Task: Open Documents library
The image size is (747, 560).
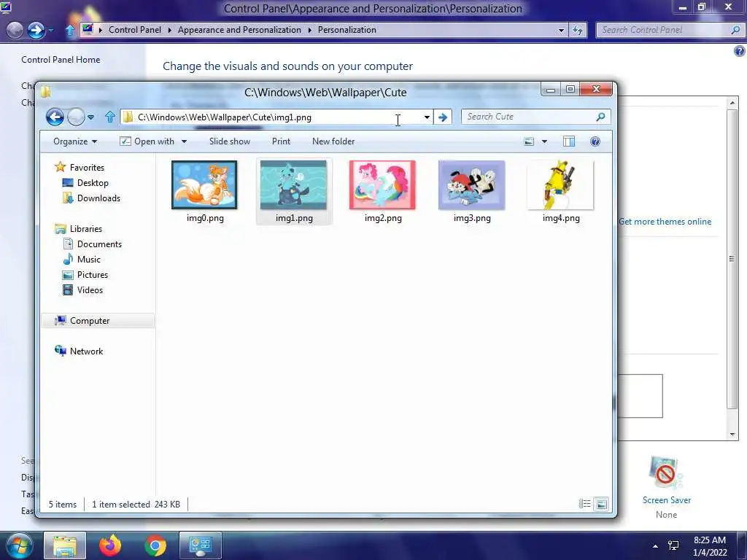Action: (93, 244)
